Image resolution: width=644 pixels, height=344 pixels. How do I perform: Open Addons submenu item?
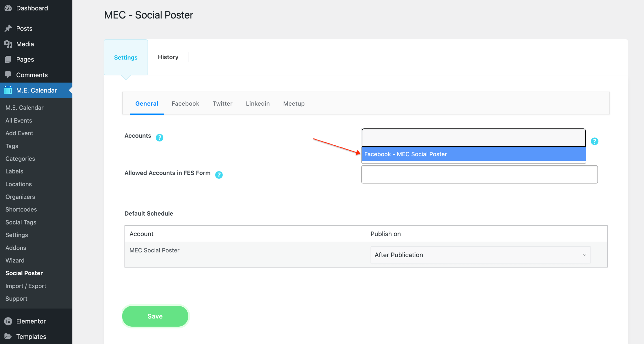pos(16,247)
